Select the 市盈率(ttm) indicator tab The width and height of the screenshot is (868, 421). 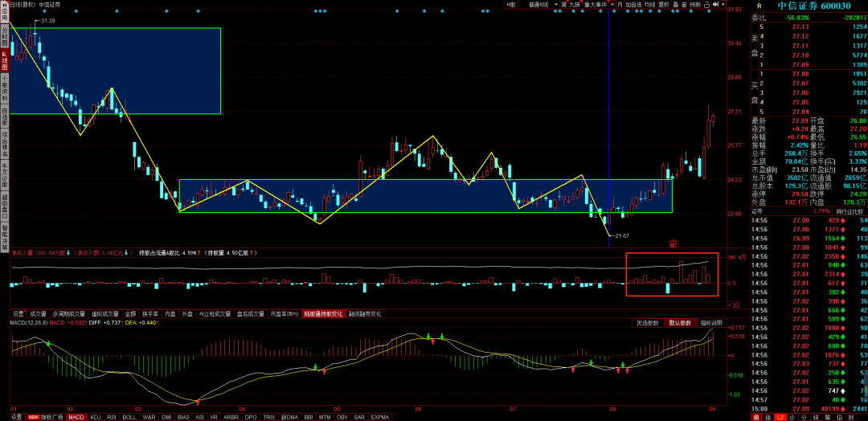point(285,313)
